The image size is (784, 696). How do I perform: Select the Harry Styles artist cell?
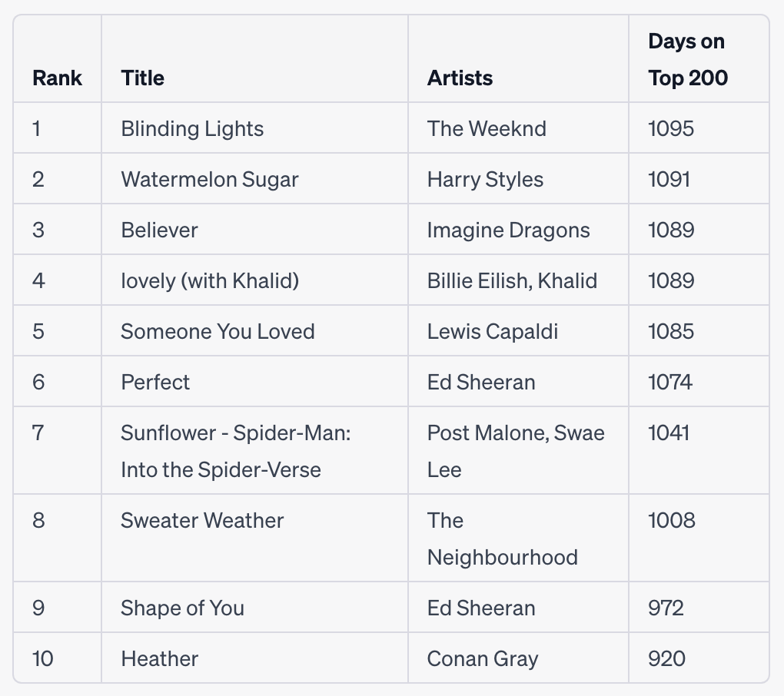click(485, 179)
